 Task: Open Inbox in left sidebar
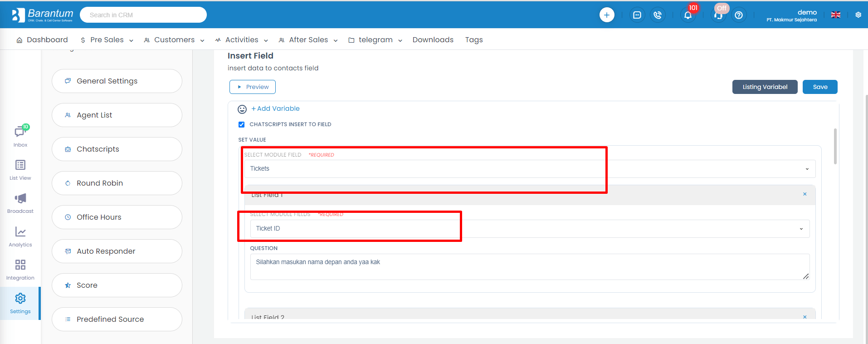point(20,136)
